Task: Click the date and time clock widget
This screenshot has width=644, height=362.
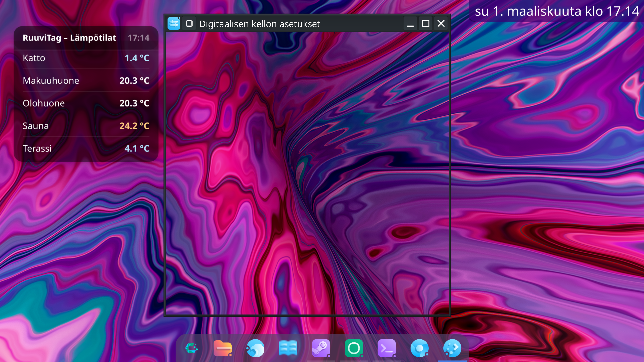Action: tap(557, 11)
